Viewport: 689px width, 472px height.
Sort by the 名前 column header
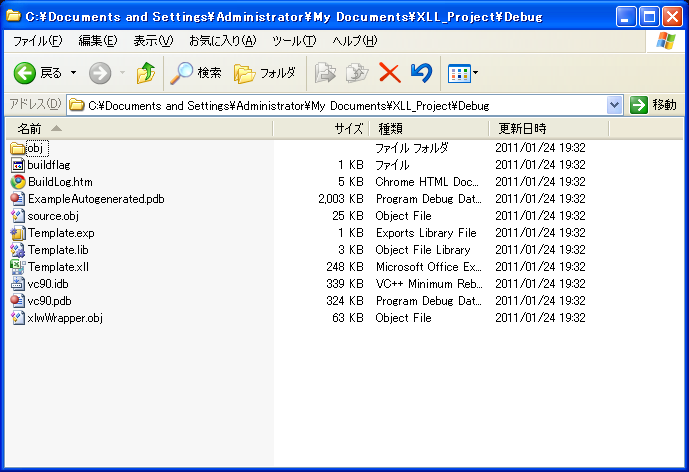click(139, 129)
